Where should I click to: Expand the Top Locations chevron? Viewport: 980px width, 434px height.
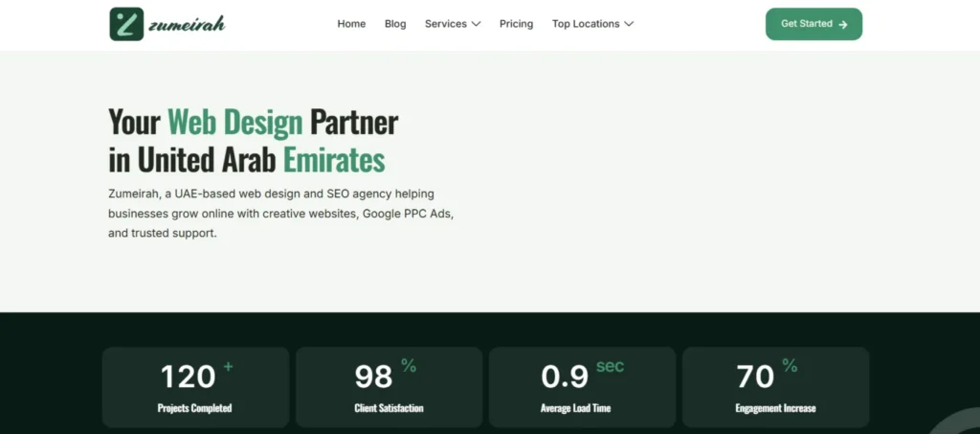629,24
